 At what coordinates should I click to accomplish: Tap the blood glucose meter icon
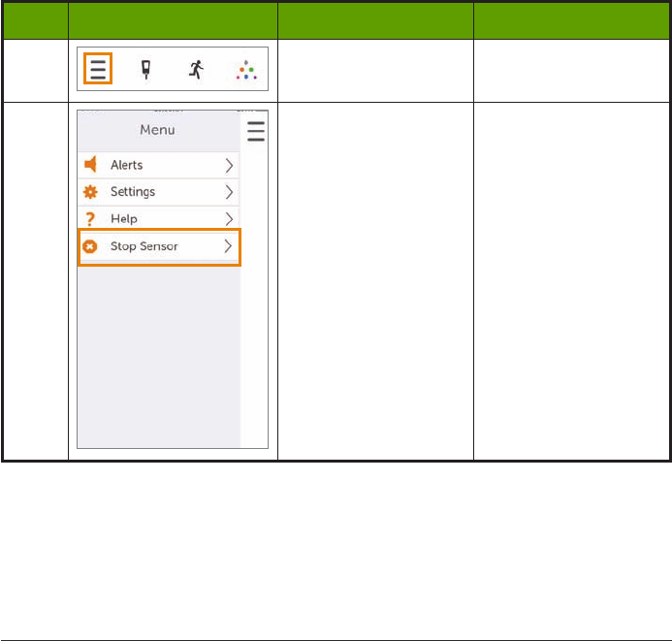point(145,70)
